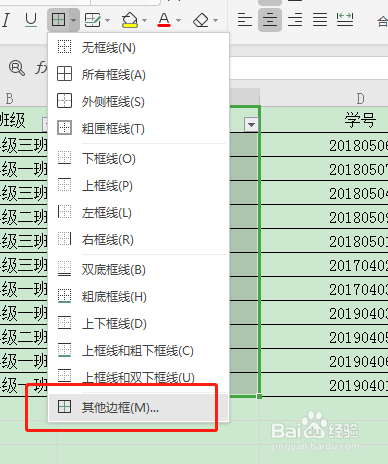Click the distributed alignment icon
Viewport: 388px width, 464px height.
tap(345, 20)
